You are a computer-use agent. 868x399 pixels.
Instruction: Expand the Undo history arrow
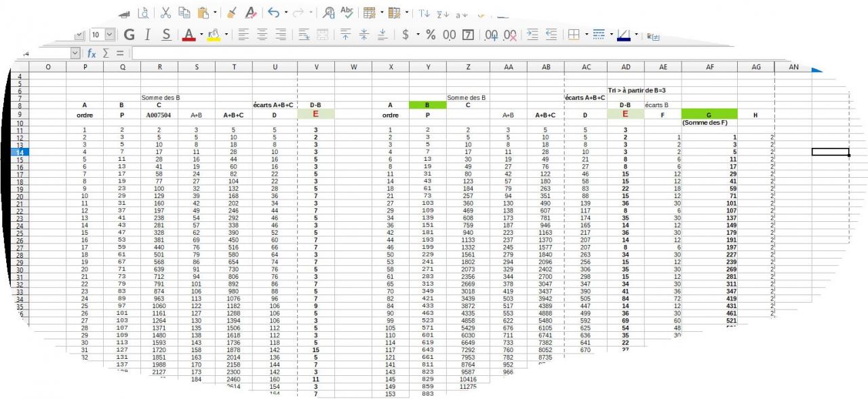pyautogui.click(x=285, y=13)
